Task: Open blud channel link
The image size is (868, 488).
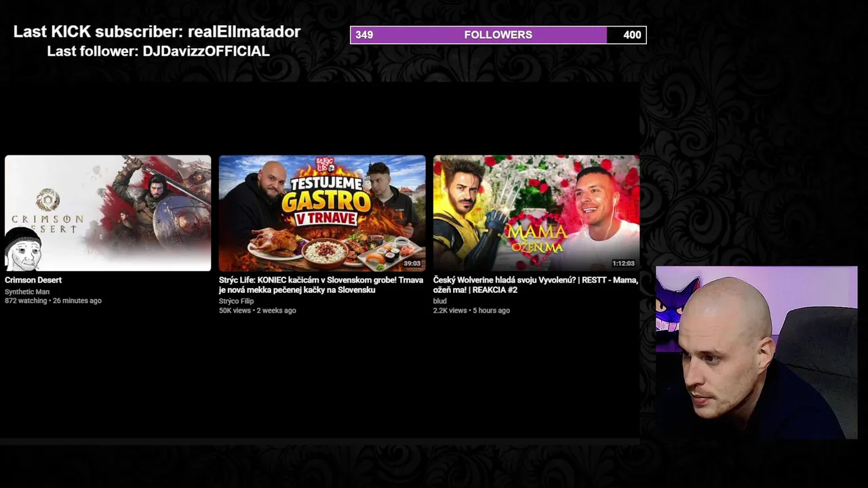Action: 440,301
